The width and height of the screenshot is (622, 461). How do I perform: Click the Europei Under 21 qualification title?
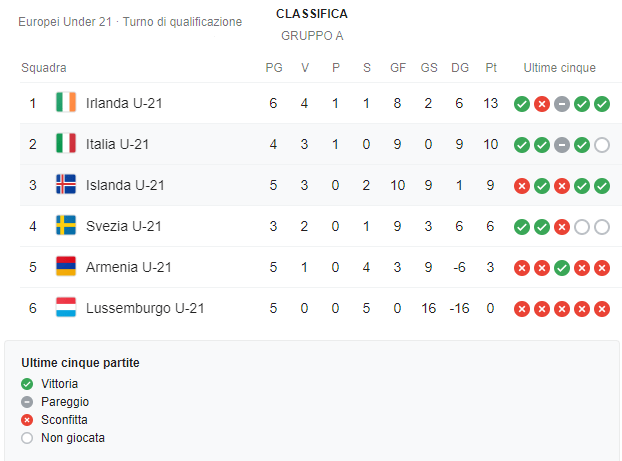coord(130,21)
